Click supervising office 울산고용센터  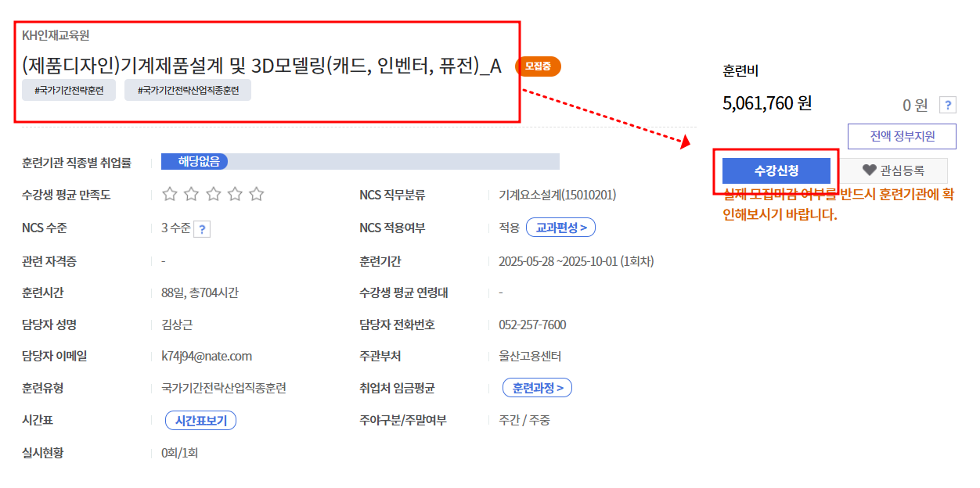coord(530,356)
